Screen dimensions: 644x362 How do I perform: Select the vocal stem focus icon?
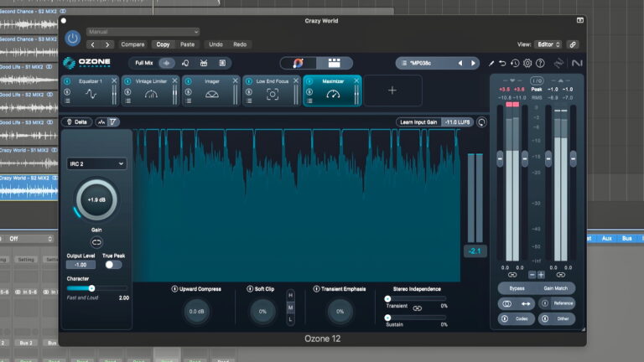click(x=185, y=63)
